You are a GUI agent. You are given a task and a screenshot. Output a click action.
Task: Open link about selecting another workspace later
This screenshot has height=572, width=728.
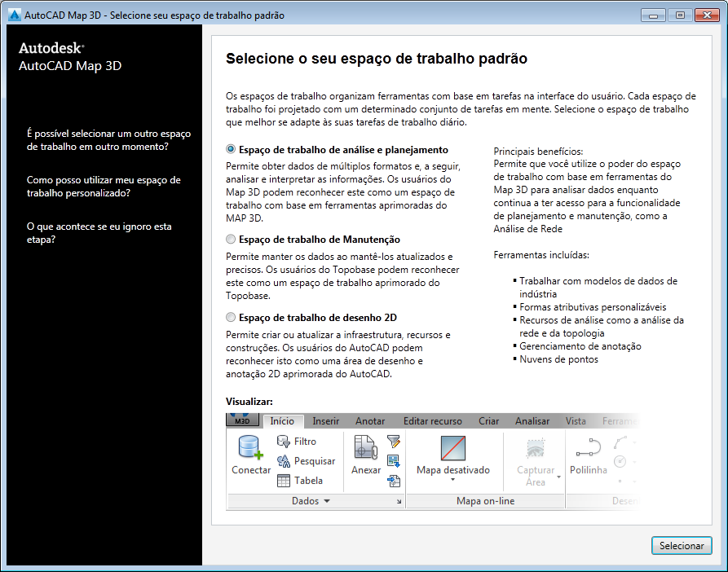pos(108,140)
